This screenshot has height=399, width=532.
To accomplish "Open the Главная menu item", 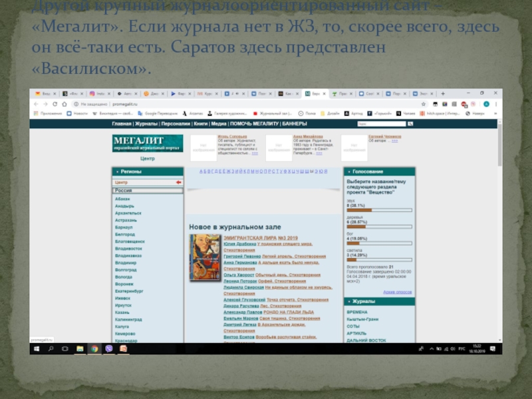I will point(122,124).
